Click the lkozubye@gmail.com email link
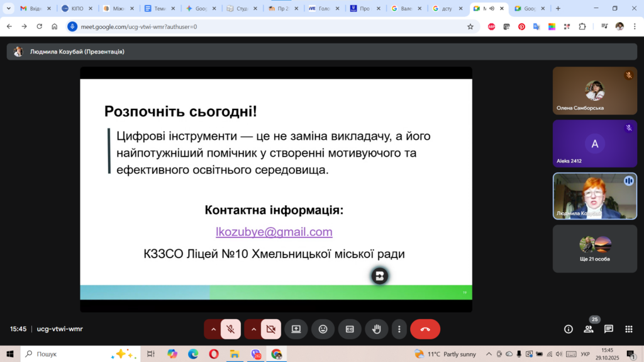Viewport: 644px width, 362px height. (274, 232)
